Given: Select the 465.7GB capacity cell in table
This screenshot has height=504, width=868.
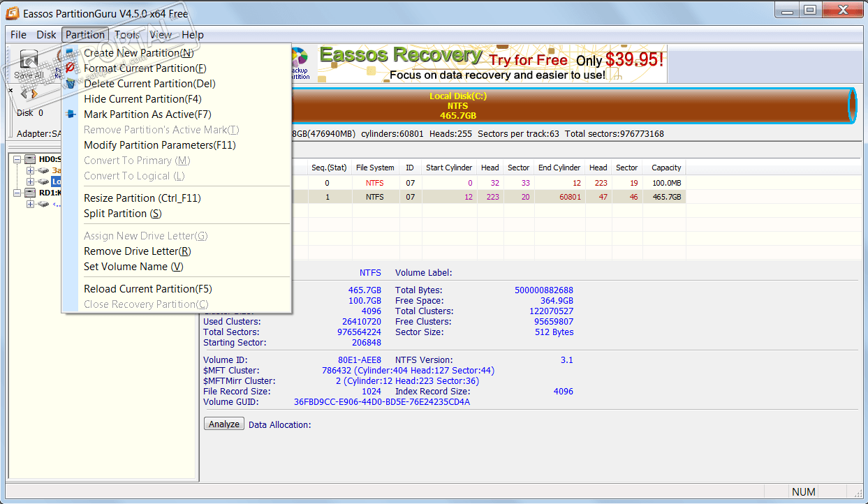Looking at the screenshot, I should pos(667,197).
